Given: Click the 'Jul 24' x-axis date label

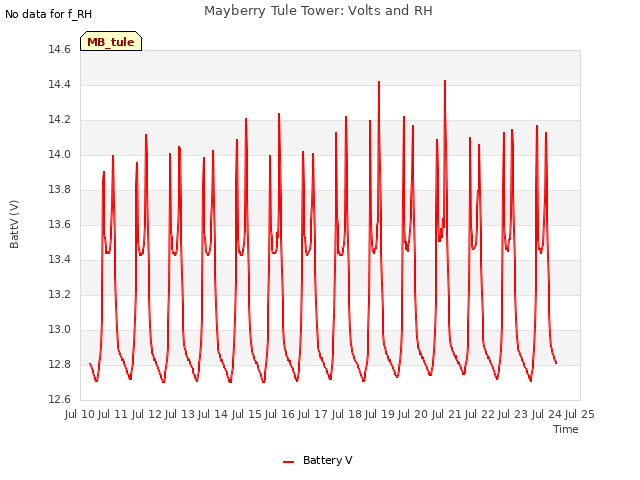Looking at the screenshot, I should [x=547, y=414].
